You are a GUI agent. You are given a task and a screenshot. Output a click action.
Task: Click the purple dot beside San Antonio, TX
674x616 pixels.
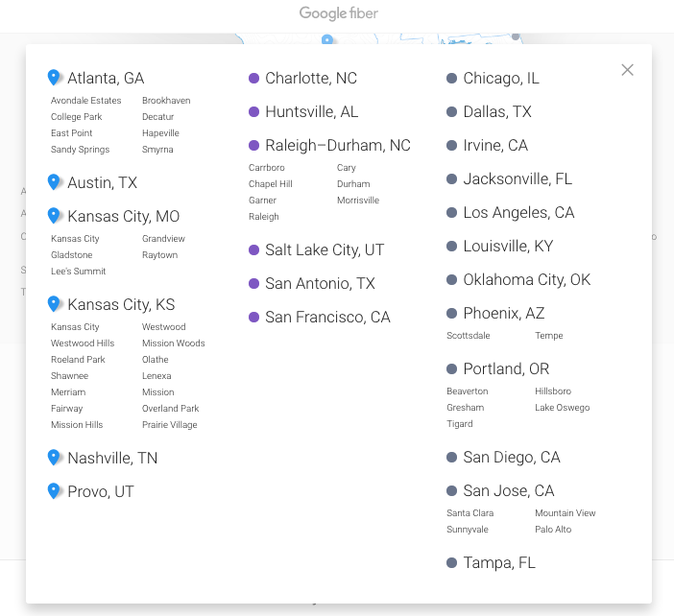pos(254,283)
